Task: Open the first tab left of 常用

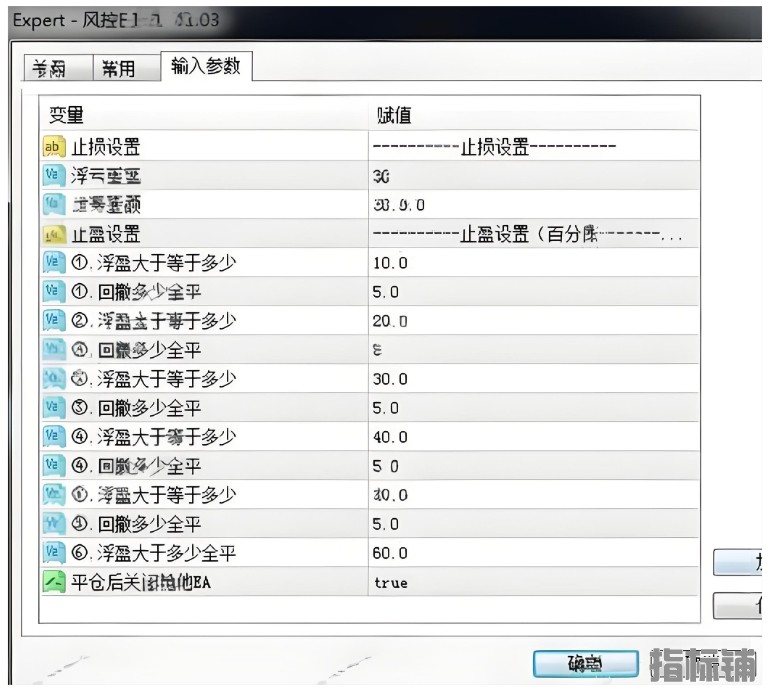Action: point(49,68)
